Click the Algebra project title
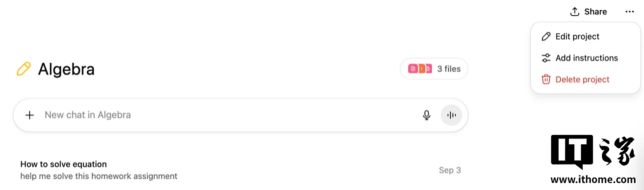The image size is (644, 190). (66, 69)
